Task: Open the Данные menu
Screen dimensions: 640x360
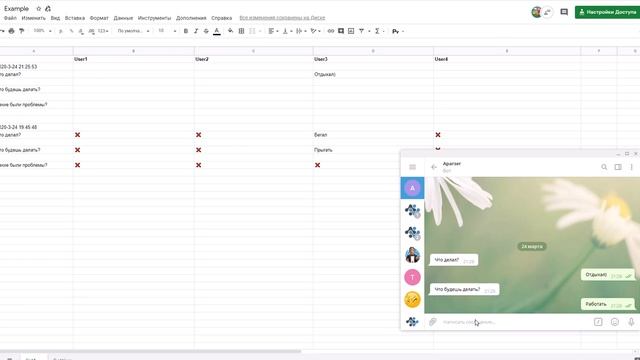Action: [123, 18]
